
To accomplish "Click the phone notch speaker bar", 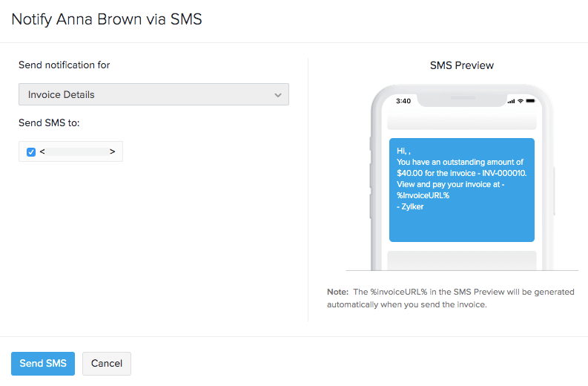I will 461,96.
